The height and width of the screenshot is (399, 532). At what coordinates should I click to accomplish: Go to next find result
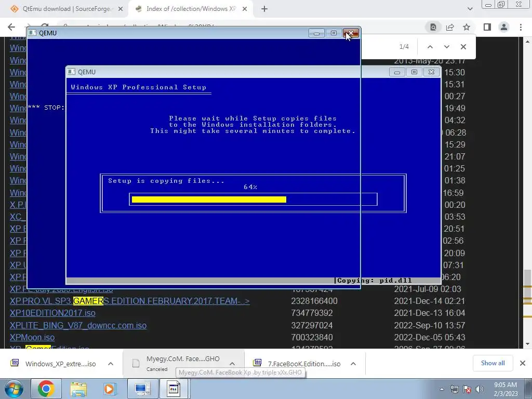point(446,47)
